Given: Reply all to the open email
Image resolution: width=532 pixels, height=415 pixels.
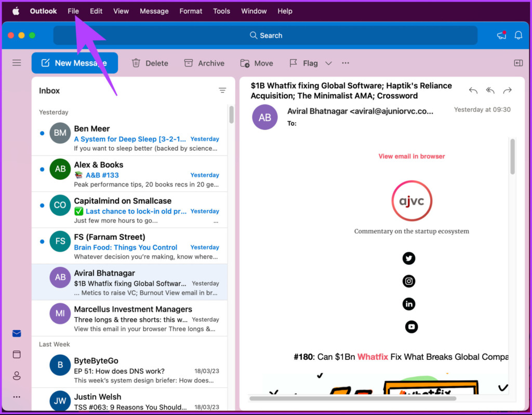Looking at the screenshot, I should coord(490,90).
